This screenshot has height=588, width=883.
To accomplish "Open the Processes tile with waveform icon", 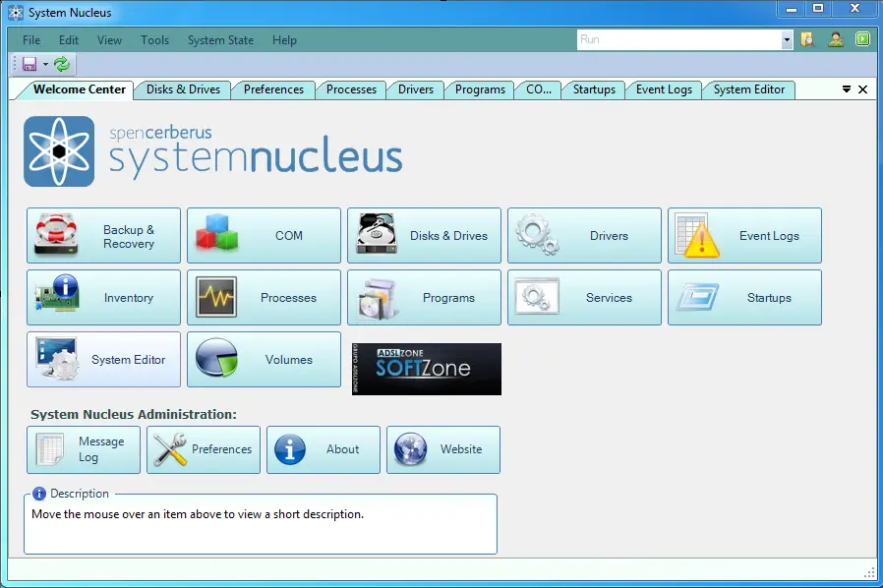I will pyautogui.click(x=264, y=297).
